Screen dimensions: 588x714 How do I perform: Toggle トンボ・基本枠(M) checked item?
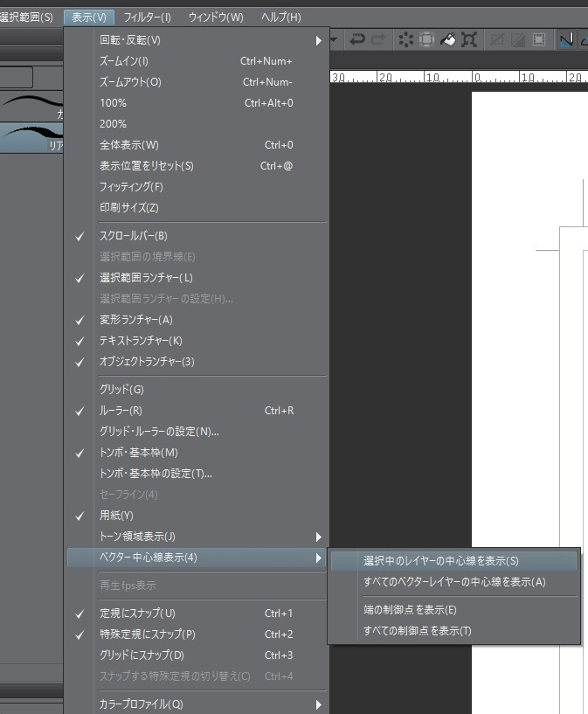[x=197, y=453]
